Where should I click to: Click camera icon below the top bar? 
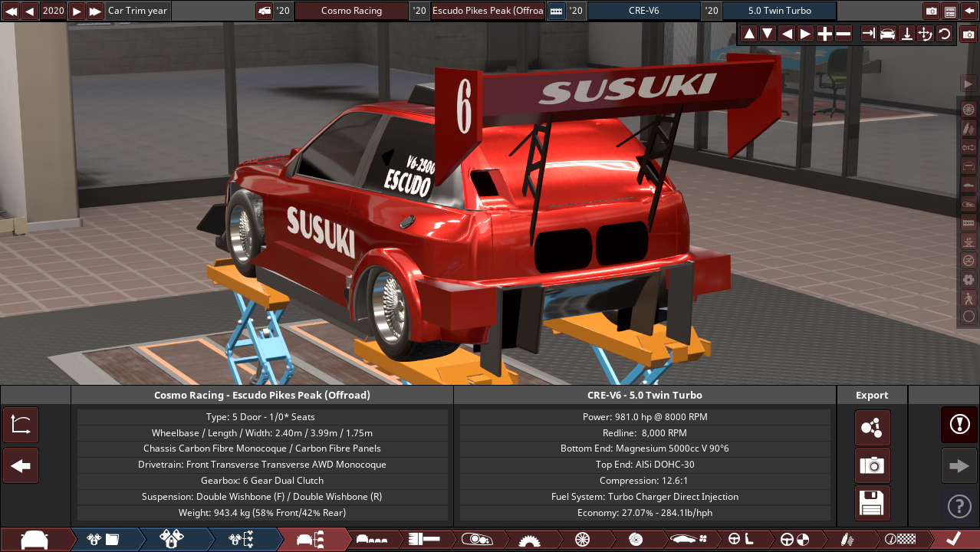point(968,34)
